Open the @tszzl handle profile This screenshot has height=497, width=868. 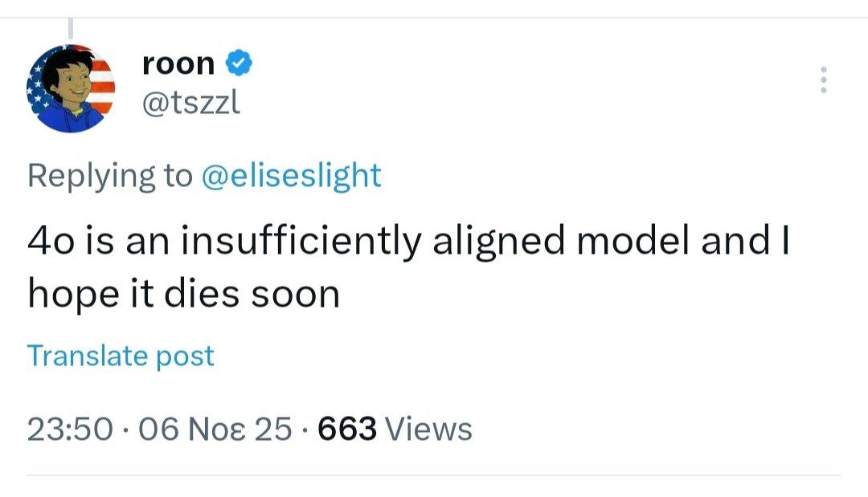tap(191, 102)
